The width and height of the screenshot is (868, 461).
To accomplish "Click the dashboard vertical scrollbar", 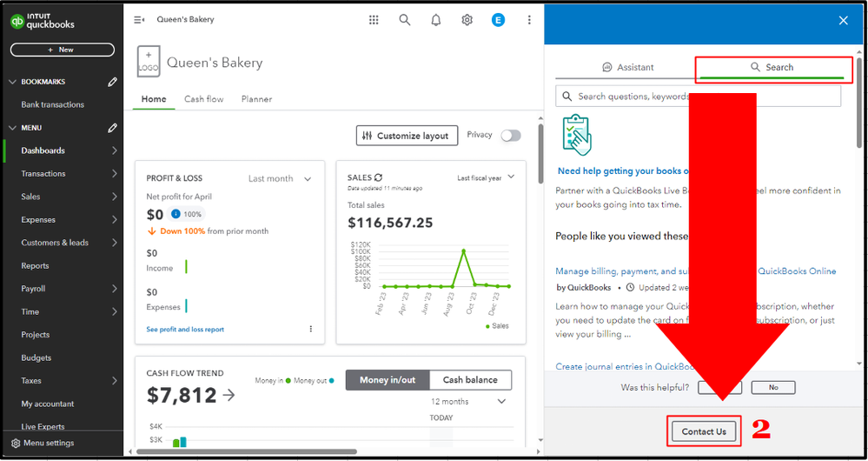I will pos(540,154).
